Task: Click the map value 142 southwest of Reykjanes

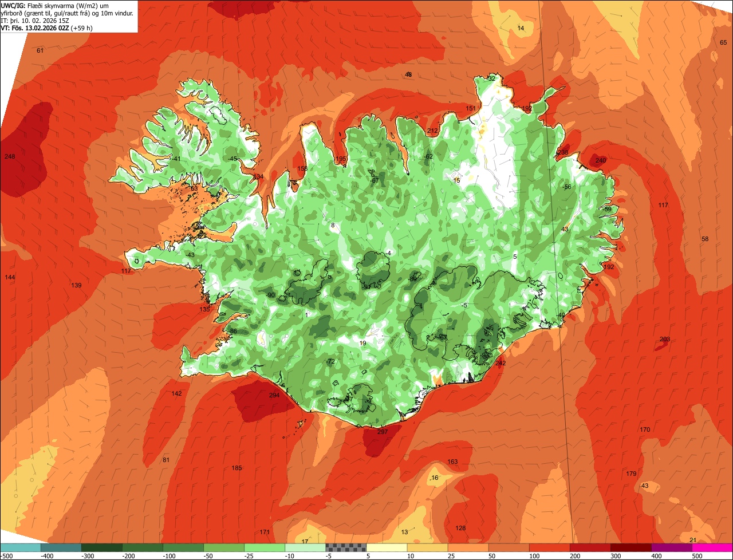Action: (x=176, y=393)
